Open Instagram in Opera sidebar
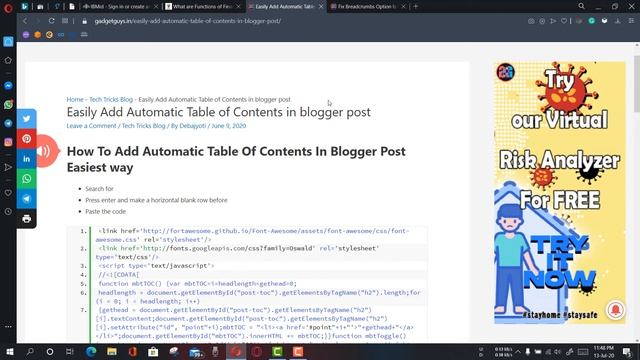 pyautogui.click(x=8, y=142)
